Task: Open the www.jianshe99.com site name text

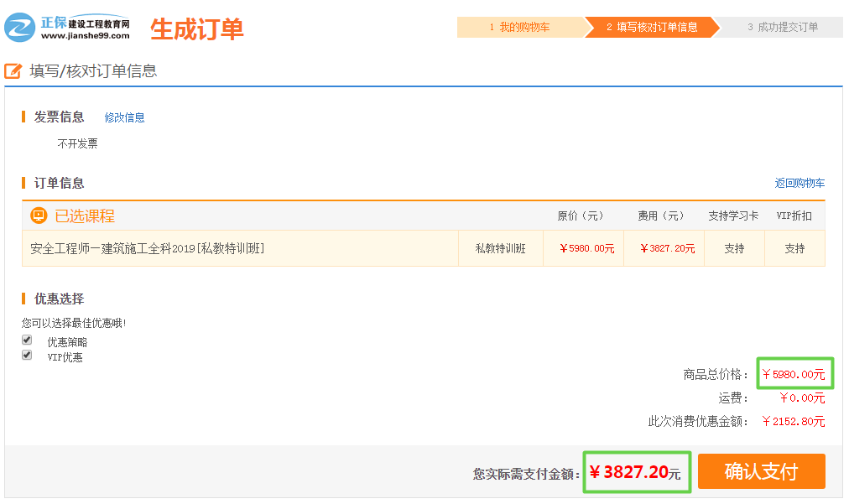Action: pos(85,36)
